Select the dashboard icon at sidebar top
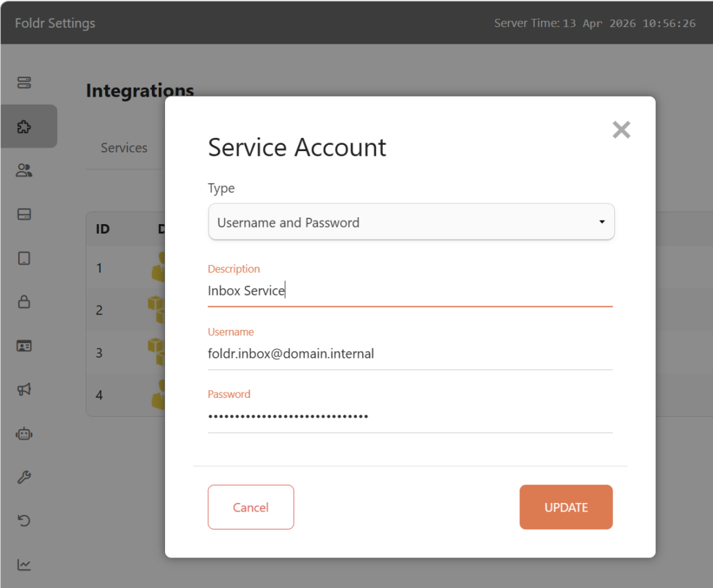The height and width of the screenshot is (588, 713). (x=24, y=82)
